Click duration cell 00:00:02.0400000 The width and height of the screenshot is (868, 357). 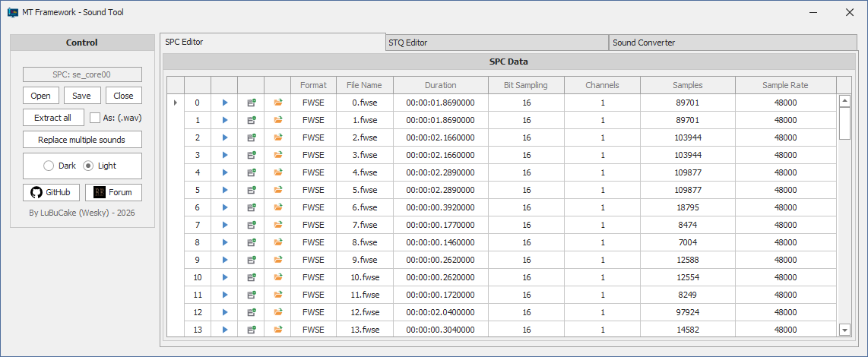coord(441,311)
